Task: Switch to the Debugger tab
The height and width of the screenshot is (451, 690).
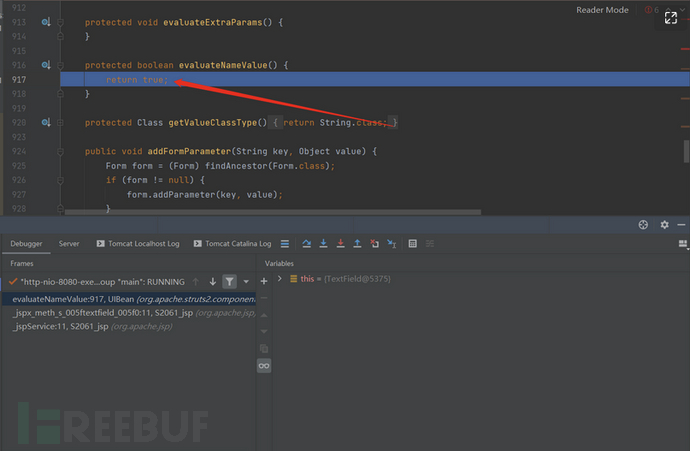Action: point(26,243)
